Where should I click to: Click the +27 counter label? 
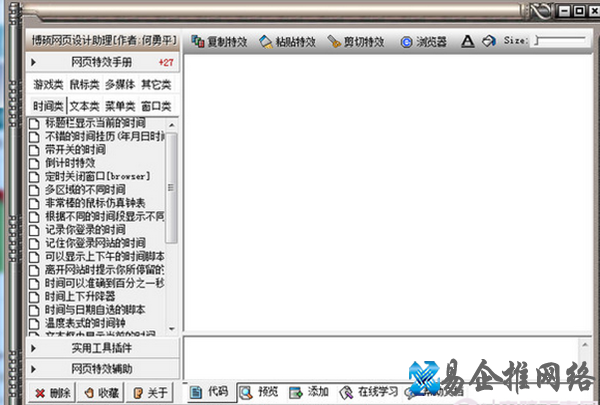[x=166, y=62]
